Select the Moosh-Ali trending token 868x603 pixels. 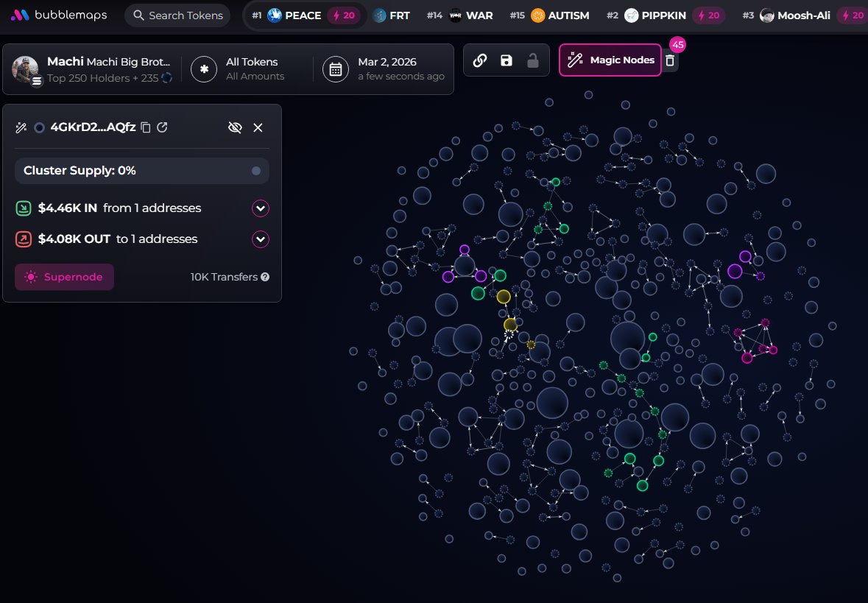(x=786, y=15)
